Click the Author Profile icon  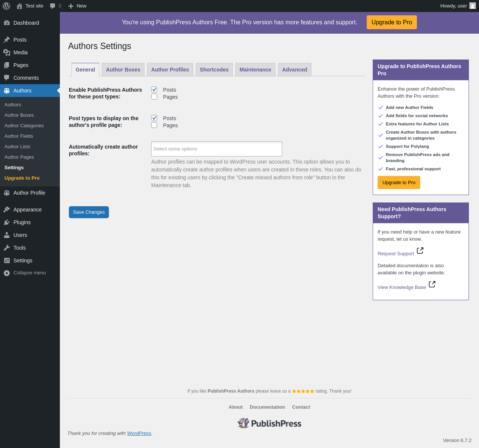click(7, 193)
